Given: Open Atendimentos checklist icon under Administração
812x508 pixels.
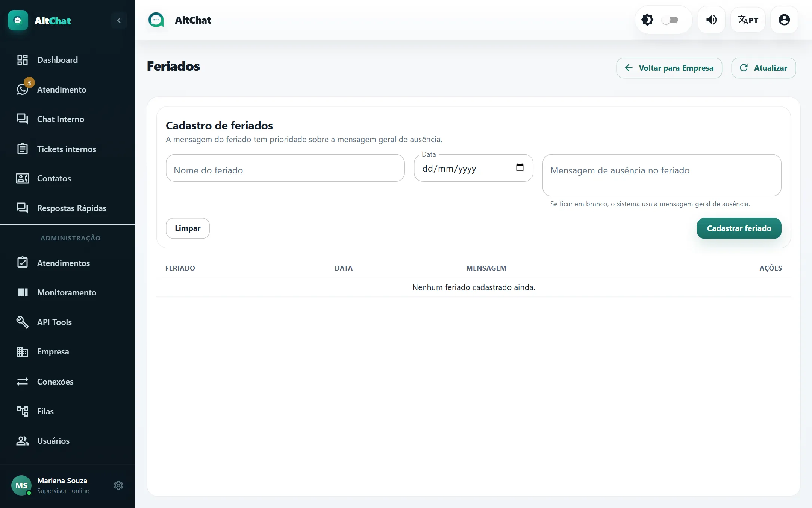Looking at the screenshot, I should (x=23, y=262).
